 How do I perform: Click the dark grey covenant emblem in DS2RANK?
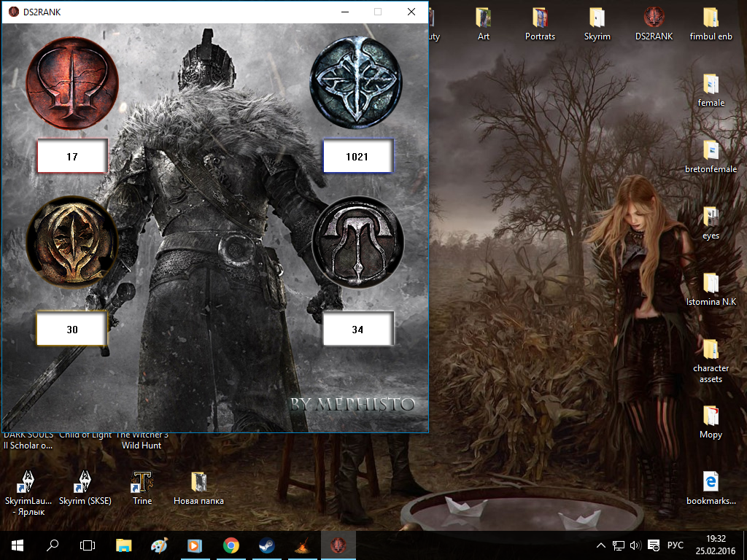[357, 242]
